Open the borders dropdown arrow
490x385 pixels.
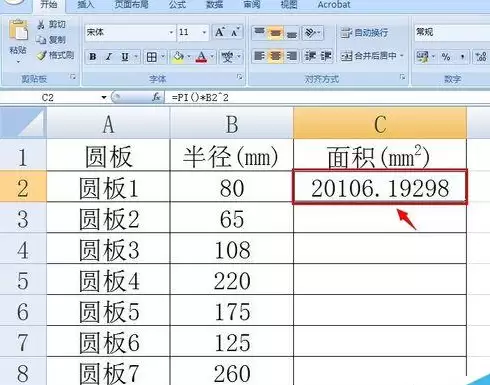click(163, 57)
